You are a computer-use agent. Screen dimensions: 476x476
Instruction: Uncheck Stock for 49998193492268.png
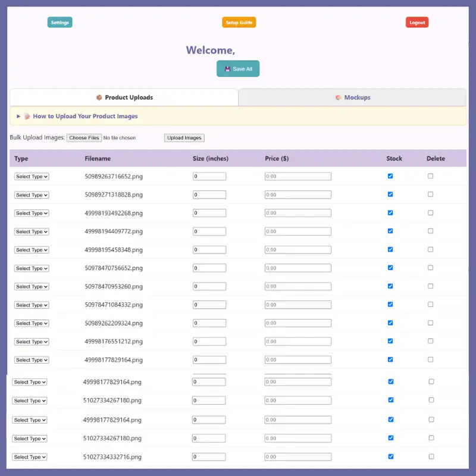[x=390, y=213]
